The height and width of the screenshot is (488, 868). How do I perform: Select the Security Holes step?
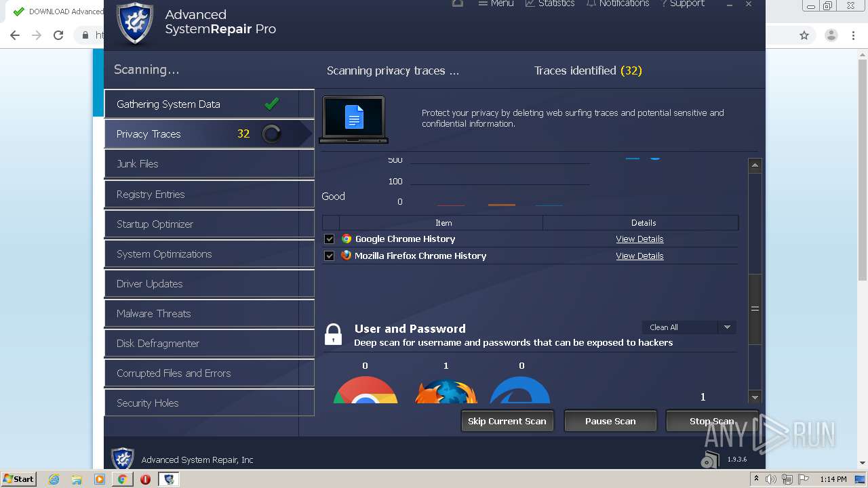[209, 403]
